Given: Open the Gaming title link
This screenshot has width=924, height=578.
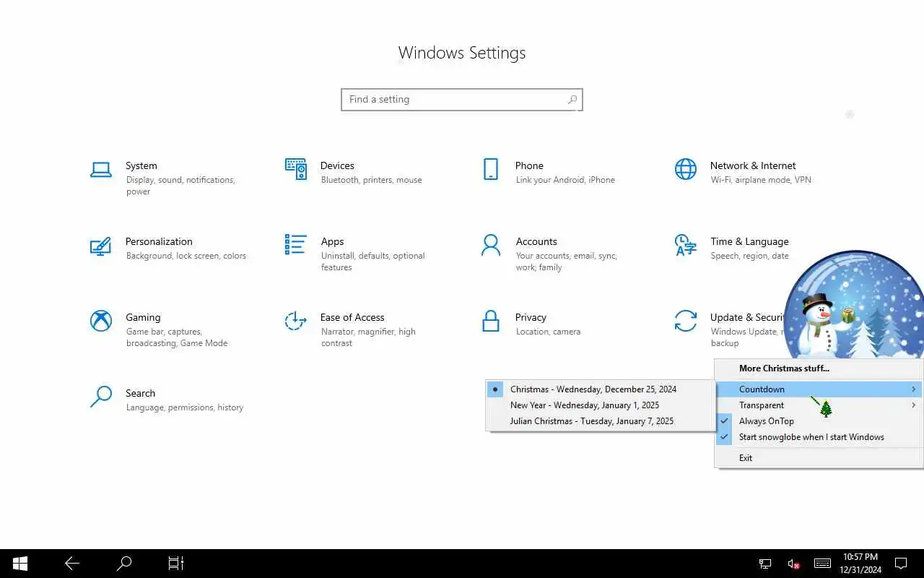Looking at the screenshot, I should [x=143, y=317].
